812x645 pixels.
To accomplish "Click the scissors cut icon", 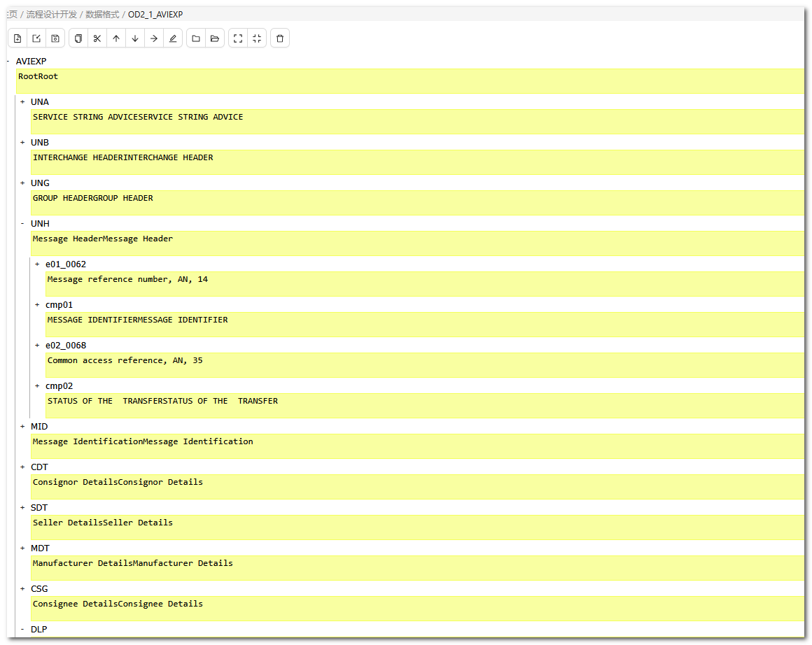I will pos(97,38).
